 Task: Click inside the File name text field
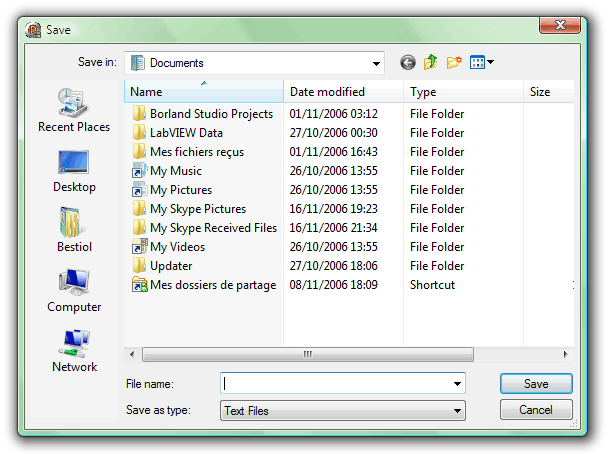[x=335, y=383]
